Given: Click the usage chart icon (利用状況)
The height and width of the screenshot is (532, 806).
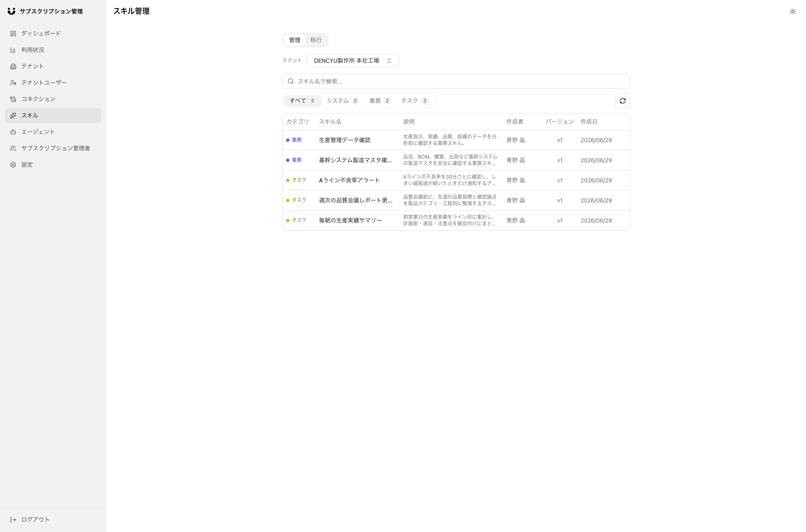Looking at the screenshot, I should coord(13,50).
